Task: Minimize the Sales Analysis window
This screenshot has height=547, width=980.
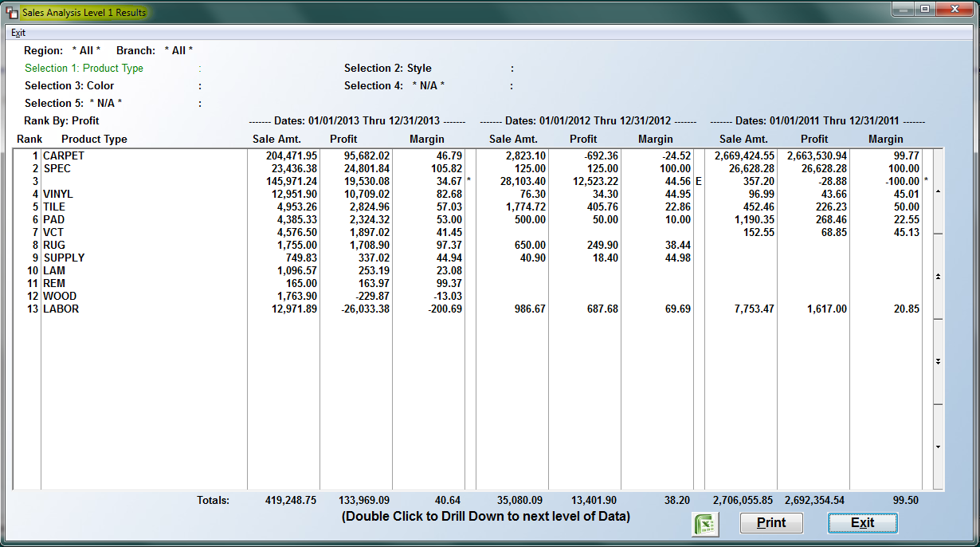Action: point(903,10)
